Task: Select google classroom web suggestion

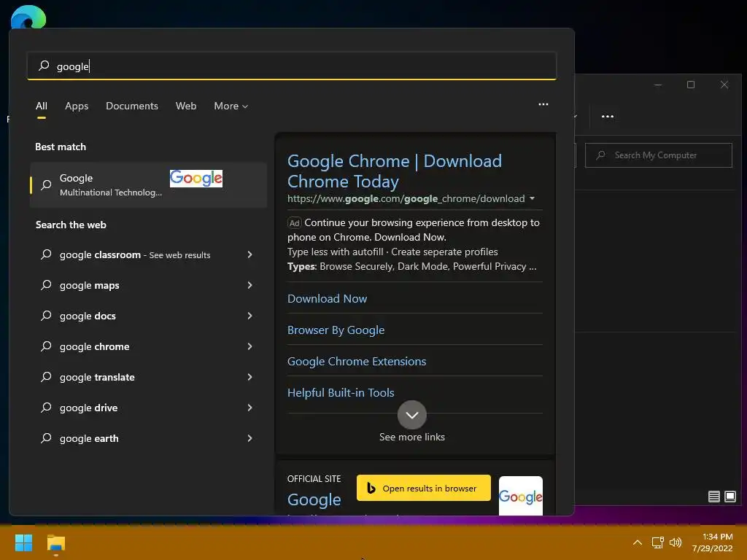Action: 135,254
